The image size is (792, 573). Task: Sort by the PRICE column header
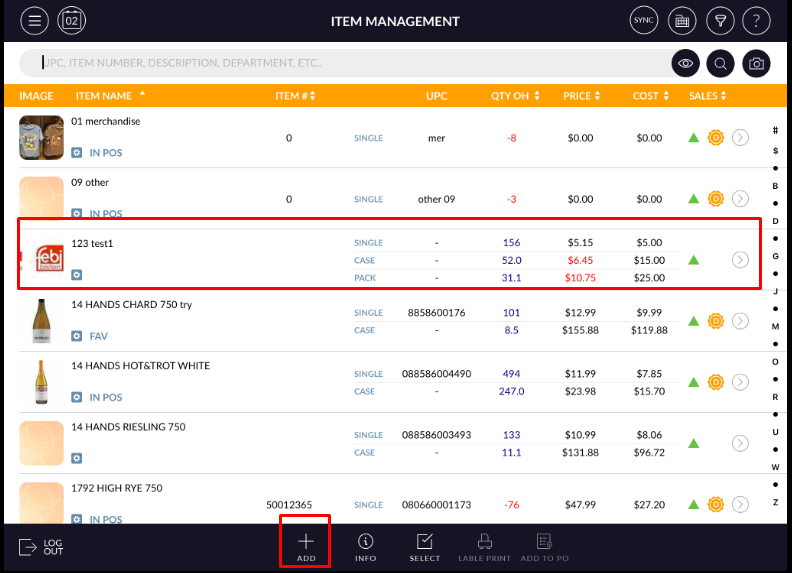[x=581, y=96]
